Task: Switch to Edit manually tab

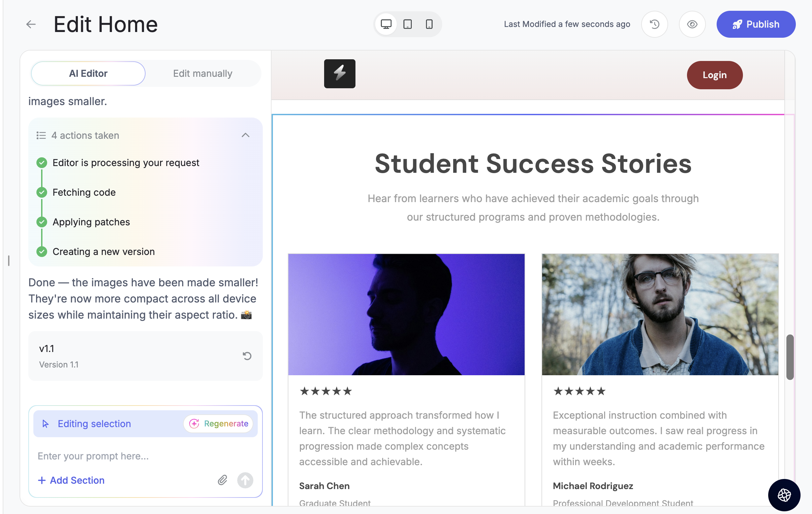Action: [x=202, y=73]
